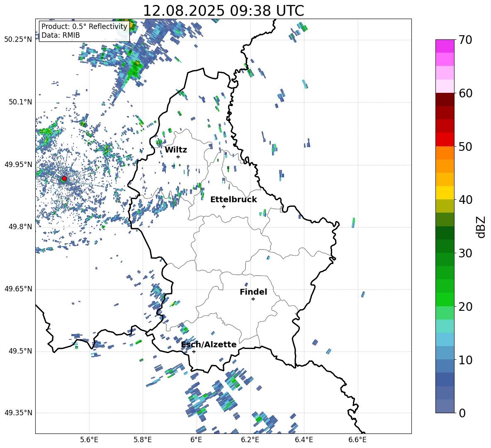Image resolution: width=491 pixels, height=448 pixels.
Task: Click the 6.4°E longitude label
Action: 304,440
